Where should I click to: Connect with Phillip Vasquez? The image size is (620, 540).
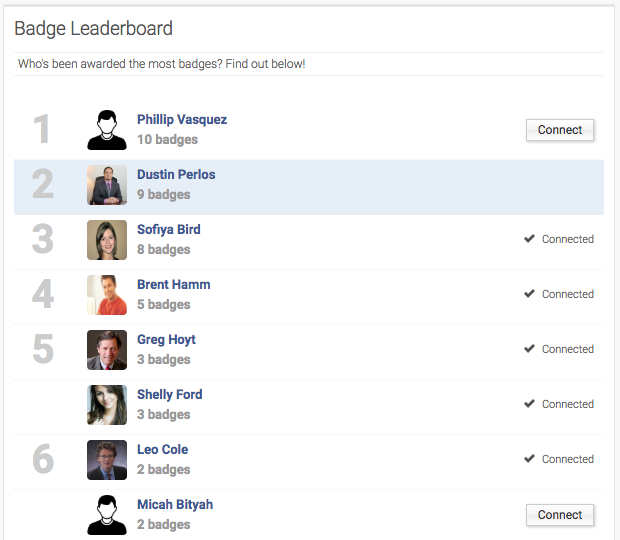[x=560, y=130]
